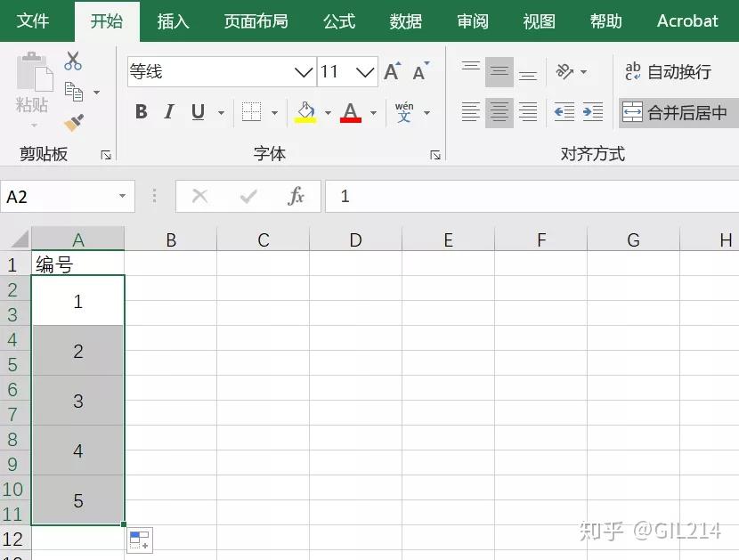Viewport: 739px width, 560px height.
Task: Open Borders dropdown arrow
Action: coord(275,113)
